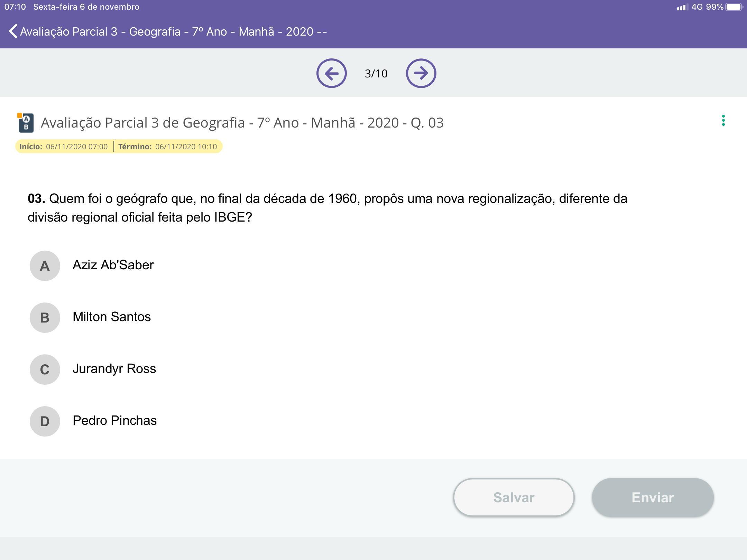This screenshot has width=747, height=560.
Task: Go to the previous question arrow
Action: tap(331, 73)
